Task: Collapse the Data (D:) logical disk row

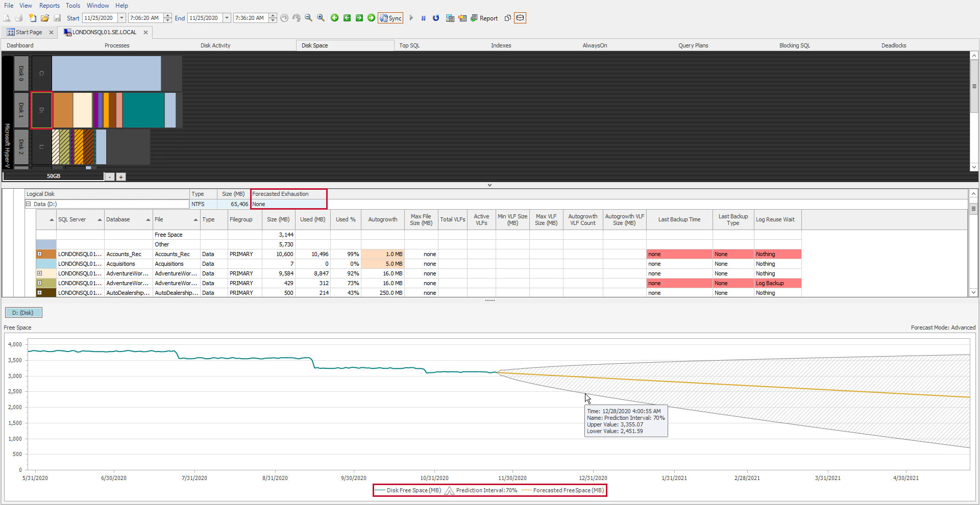Action: point(29,204)
